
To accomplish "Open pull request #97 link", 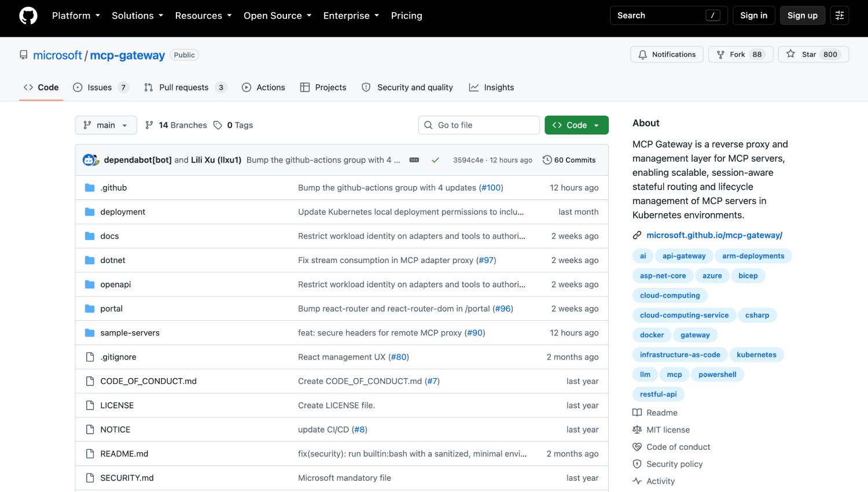I will pos(486,261).
